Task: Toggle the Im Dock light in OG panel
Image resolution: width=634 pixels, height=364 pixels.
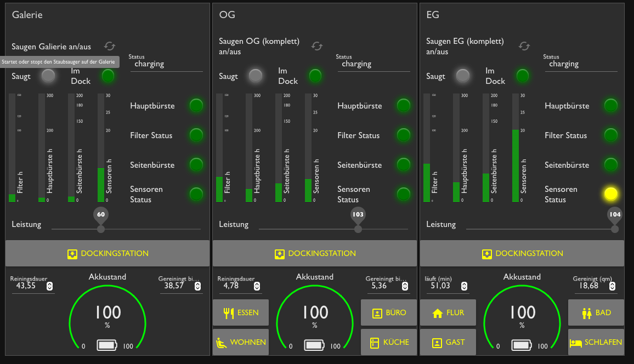Action: (x=315, y=76)
